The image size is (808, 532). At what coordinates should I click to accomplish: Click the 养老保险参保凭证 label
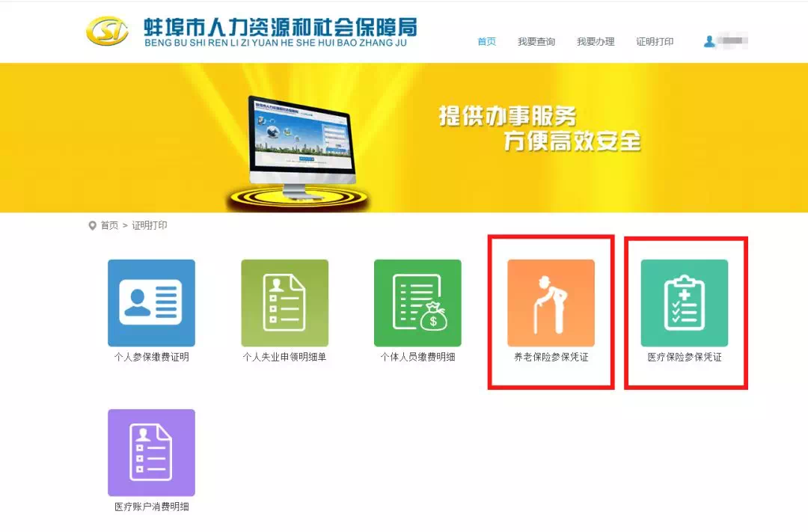point(551,357)
